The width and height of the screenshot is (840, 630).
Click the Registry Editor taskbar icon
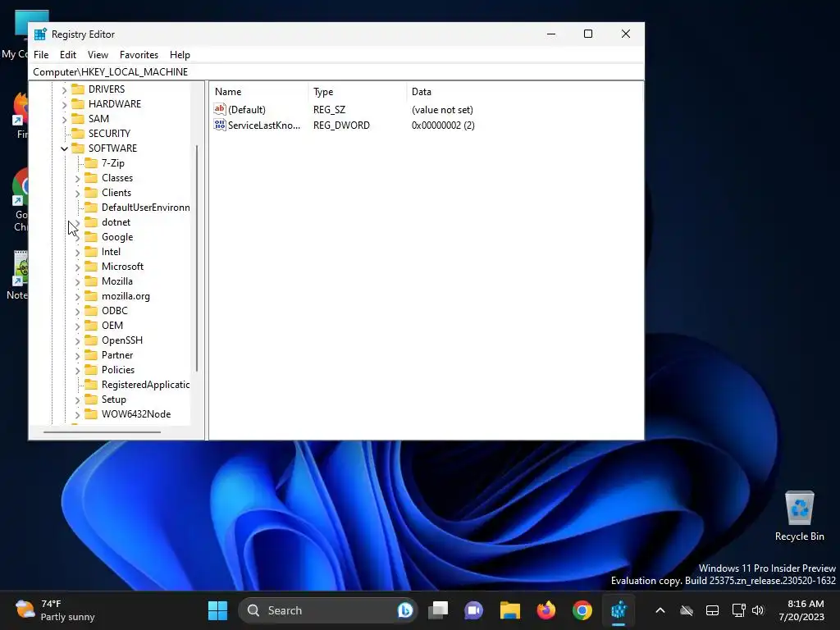point(619,610)
